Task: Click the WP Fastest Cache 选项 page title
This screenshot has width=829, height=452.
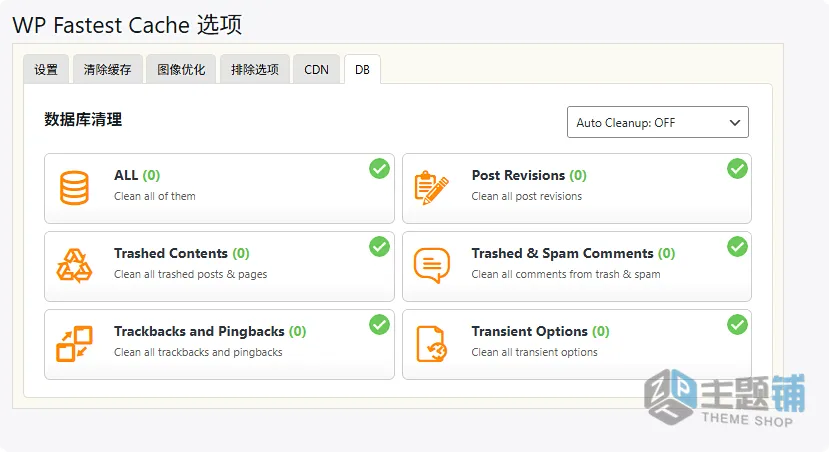Action: point(127,25)
